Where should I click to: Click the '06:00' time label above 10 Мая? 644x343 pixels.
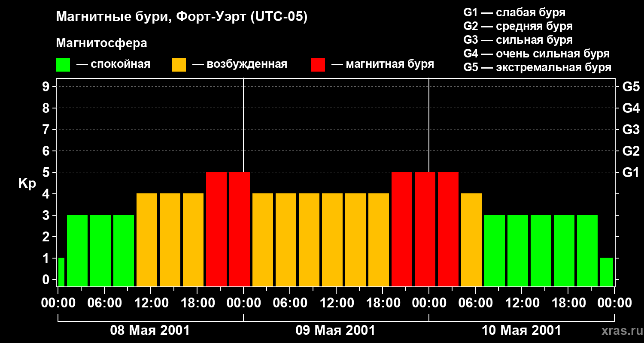(475, 303)
